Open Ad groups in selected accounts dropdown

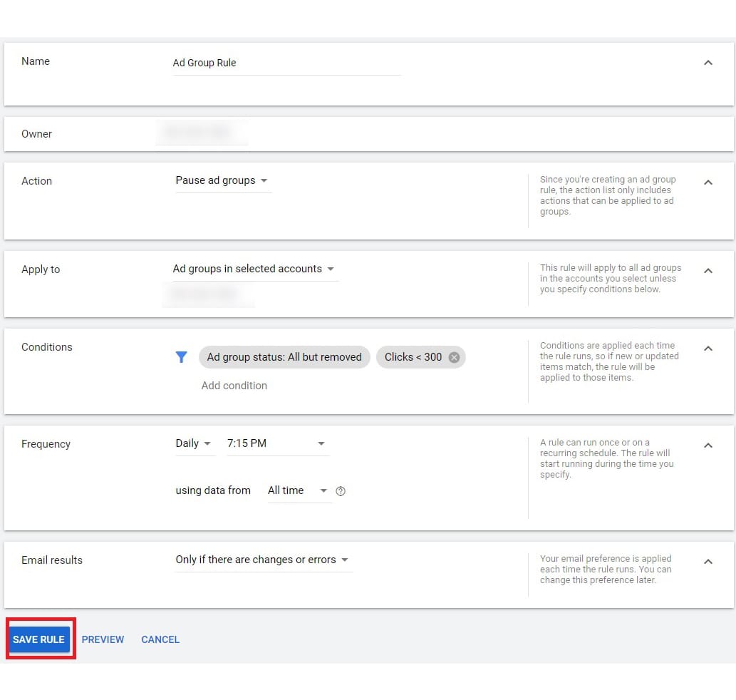(253, 269)
